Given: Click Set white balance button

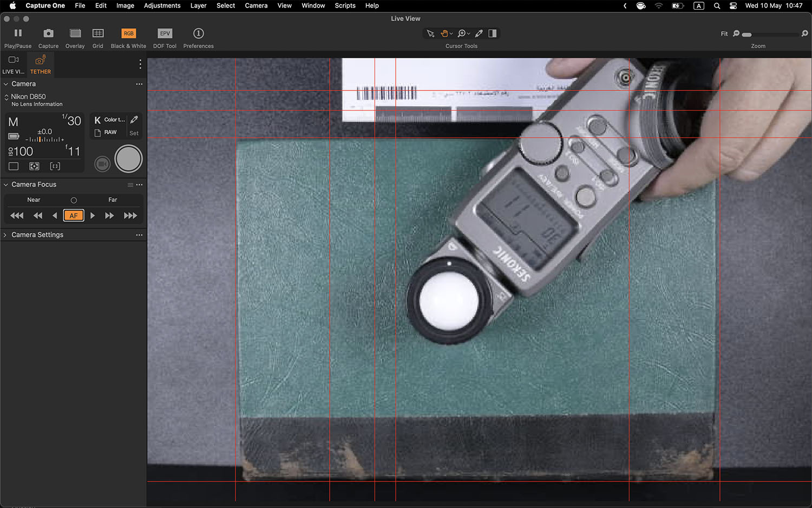Looking at the screenshot, I should pyautogui.click(x=134, y=133).
